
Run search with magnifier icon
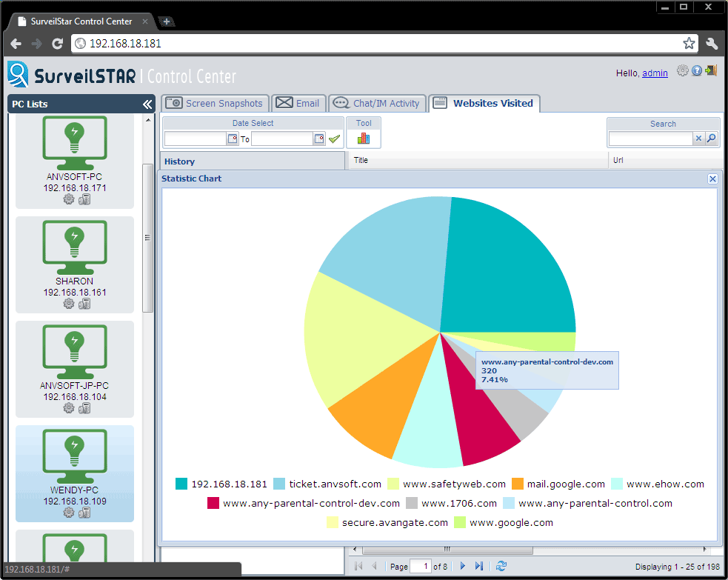coord(711,139)
